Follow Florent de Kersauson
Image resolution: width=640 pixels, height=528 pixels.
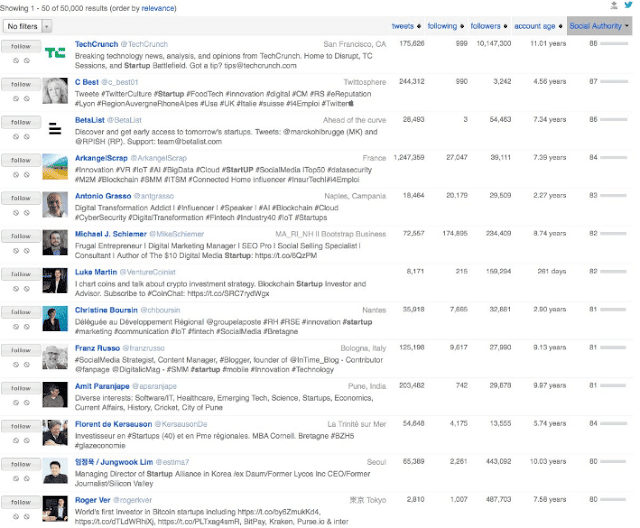[21, 426]
